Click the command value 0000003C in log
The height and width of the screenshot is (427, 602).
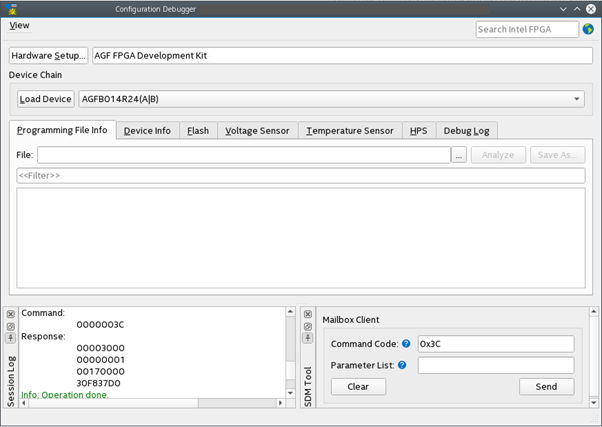(x=100, y=324)
